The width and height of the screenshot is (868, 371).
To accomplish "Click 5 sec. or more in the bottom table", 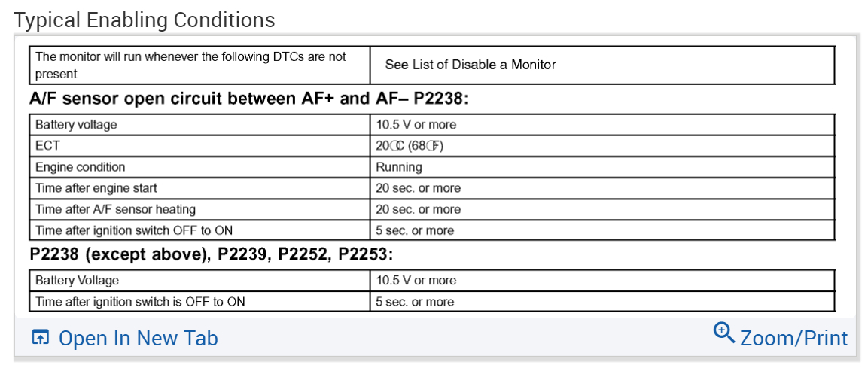I will [x=415, y=302].
